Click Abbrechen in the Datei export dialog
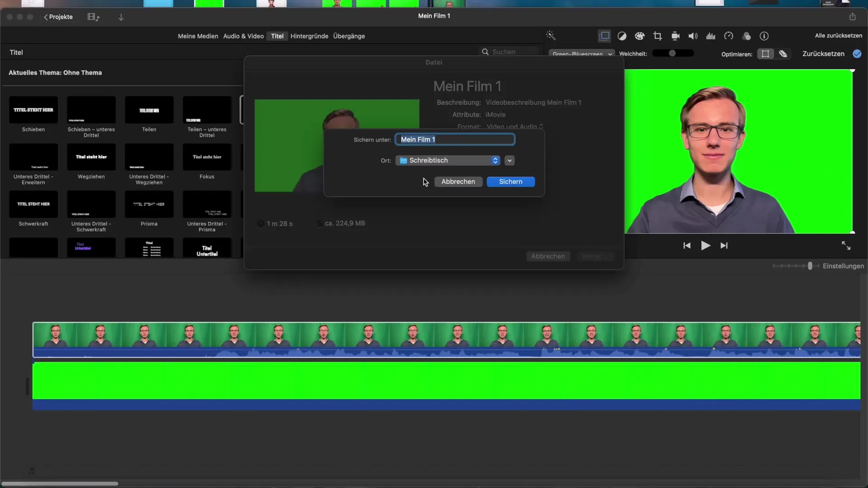Screen dimensions: 868x488 [548, 256]
